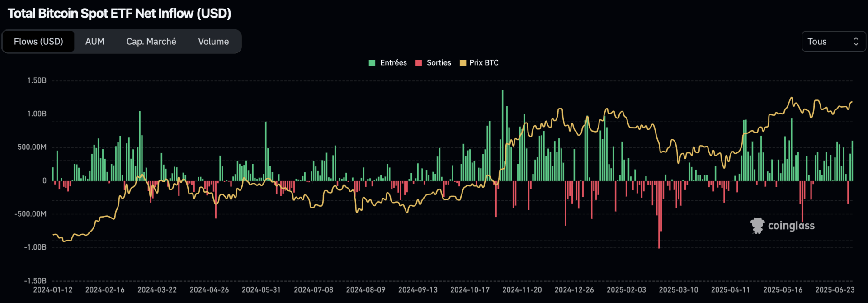Click the tallest green inflow bar
Viewport: 868px width, 303px height.
point(502,136)
